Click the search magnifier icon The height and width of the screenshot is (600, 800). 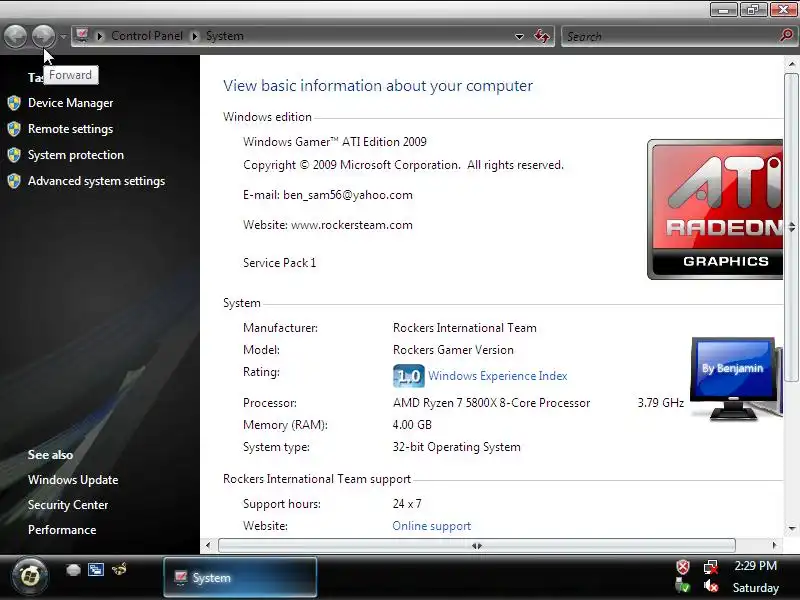point(786,36)
